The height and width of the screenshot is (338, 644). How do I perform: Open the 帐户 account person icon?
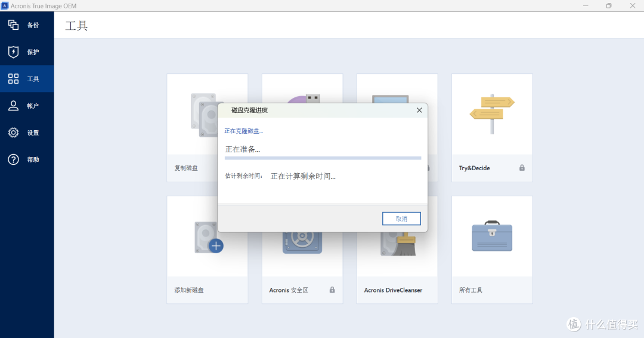click(14, 106)
